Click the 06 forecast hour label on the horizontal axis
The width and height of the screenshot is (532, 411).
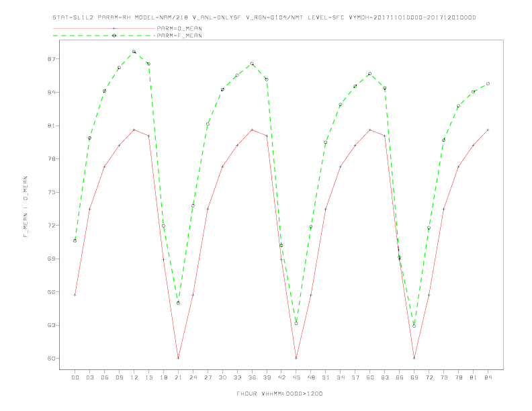tap(105, 377)
